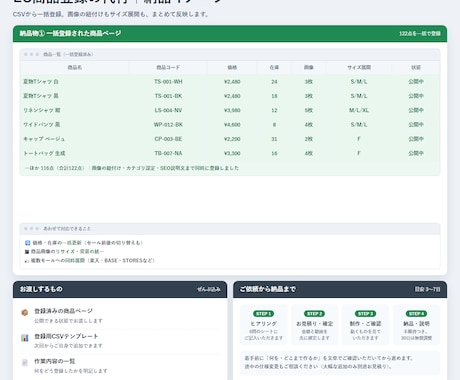
Task: Click the 登録済みの商品ページ item title
Action: coord(63,311)
